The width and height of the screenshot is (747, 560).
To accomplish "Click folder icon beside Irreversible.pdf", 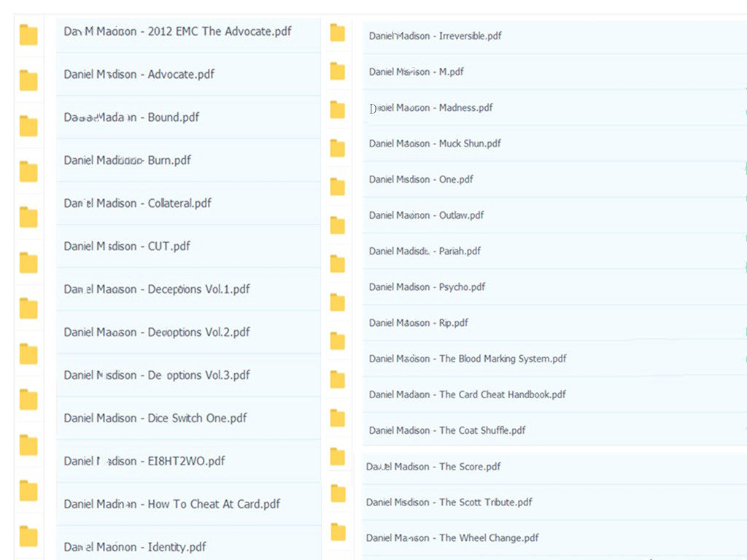I will tap(338, 33).
